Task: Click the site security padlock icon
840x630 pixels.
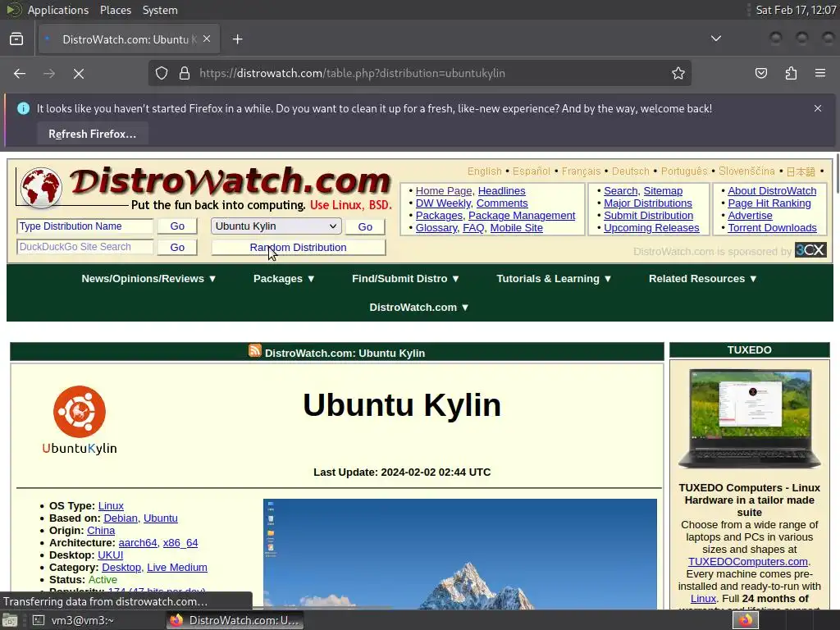Action: (x=185, y=73)
